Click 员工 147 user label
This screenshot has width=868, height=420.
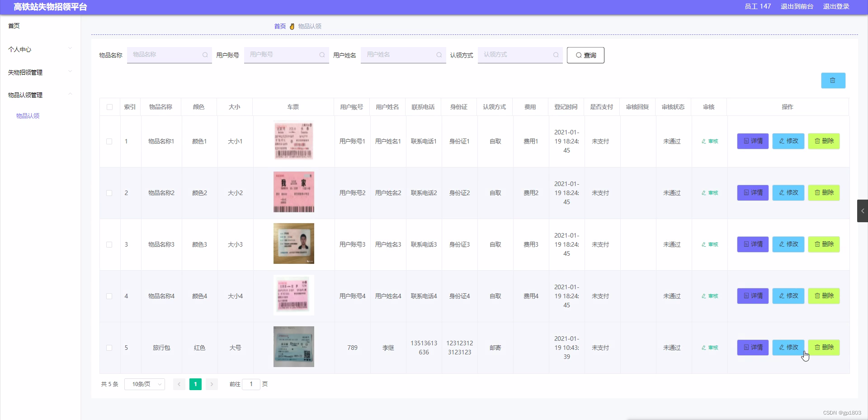(758, 6)
